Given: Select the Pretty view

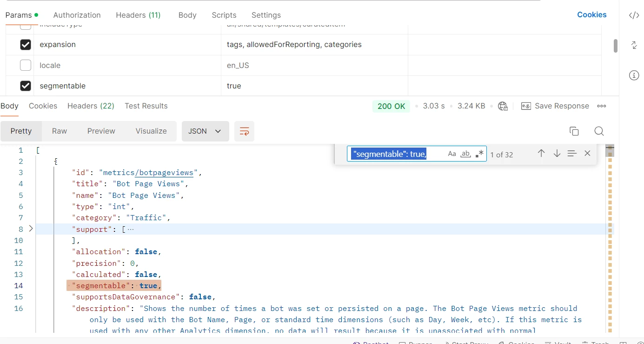Looking at the screenshot, I should coord(21,131).
